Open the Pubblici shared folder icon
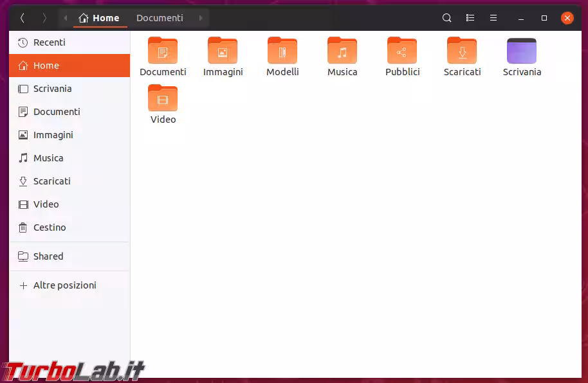 pyautogui.click(x=402, y=51)
